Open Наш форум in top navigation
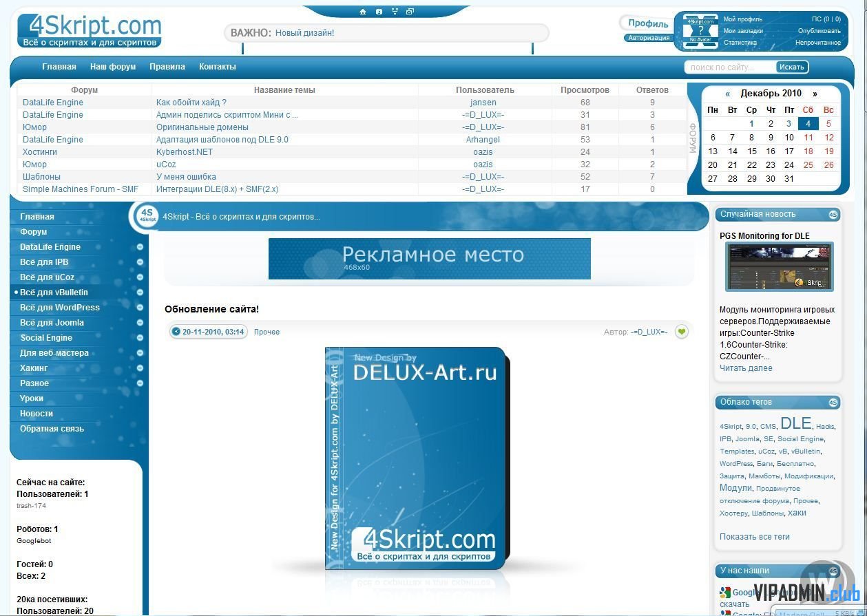The height and width of the screenshot is (616, 867). [113, 67]
